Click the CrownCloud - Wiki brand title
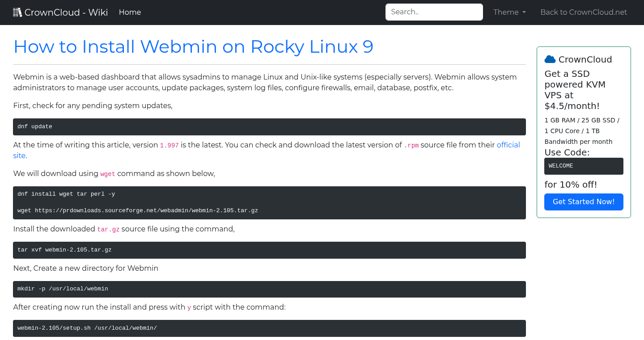This screenshot has height=340, width=644. [66, 12]
